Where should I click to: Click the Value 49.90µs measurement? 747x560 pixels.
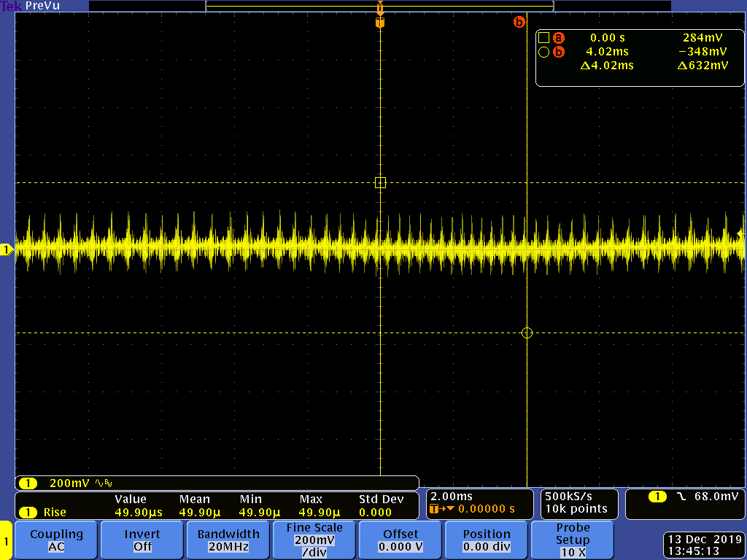[138, 513]
